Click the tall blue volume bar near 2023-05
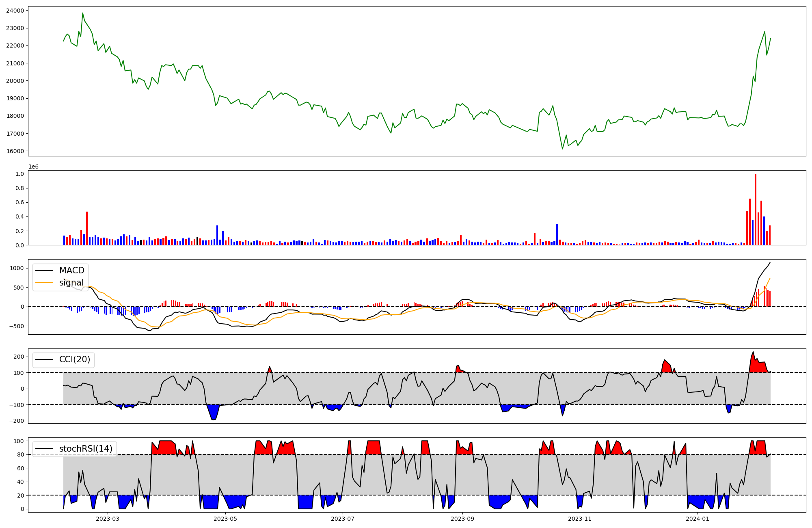Viewport: 812px width, 528px height. (x=217, y=235)
